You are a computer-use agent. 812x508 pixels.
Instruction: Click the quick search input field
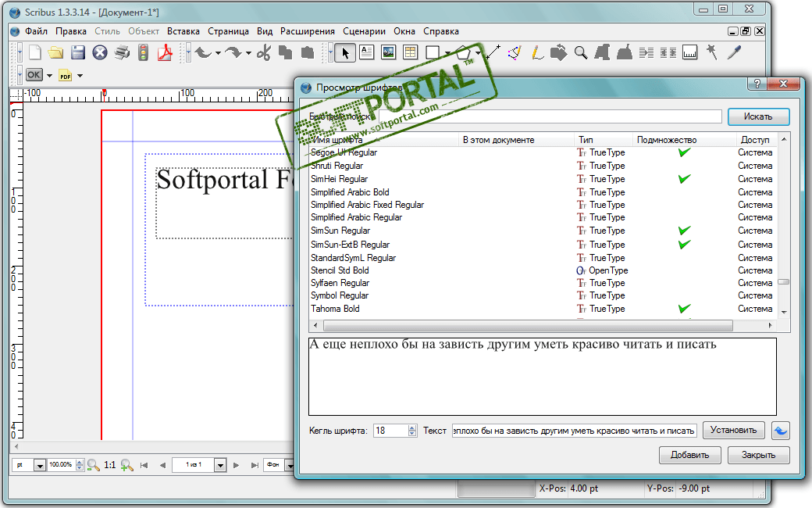pos(550,116)
